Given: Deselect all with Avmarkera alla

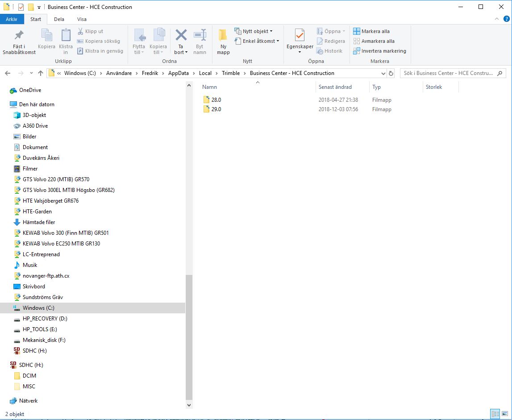Looking at the screenshot, I should tap(374, 41).
